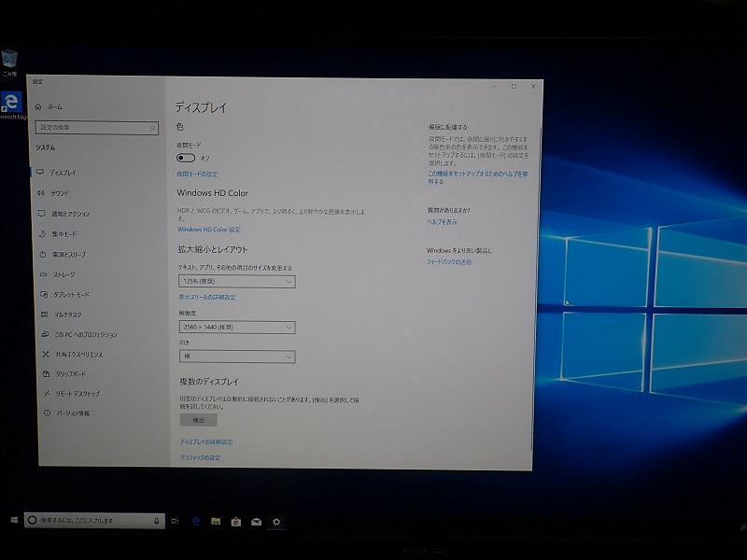Open Mail app from taskbar
Screen dimensions: 747x560
point(256,522)
